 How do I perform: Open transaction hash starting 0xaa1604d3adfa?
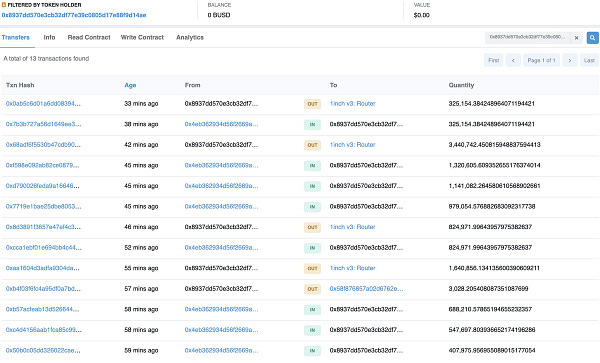click(42, 269)
